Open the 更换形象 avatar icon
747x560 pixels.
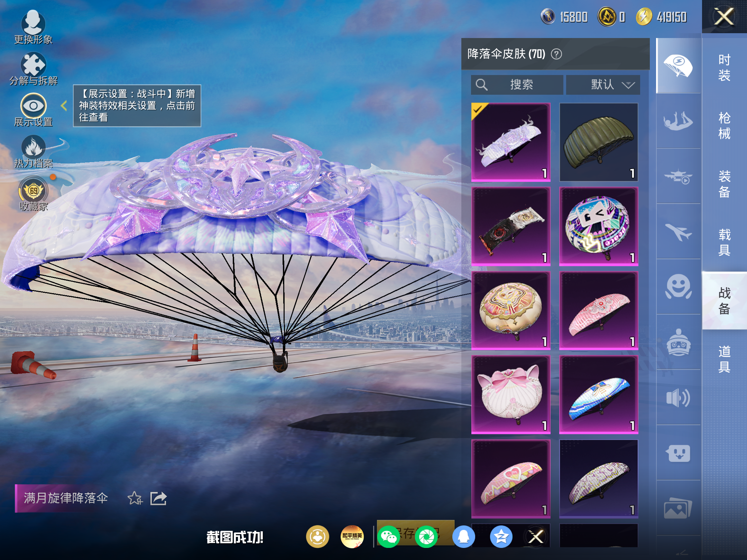pyautogui.click(x=33, y=23)
